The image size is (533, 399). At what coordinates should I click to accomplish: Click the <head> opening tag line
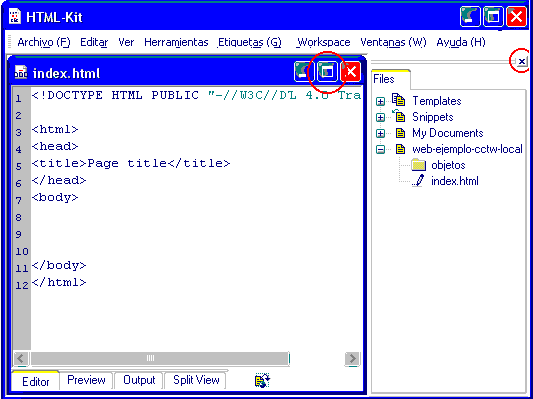tap(55, 146)
